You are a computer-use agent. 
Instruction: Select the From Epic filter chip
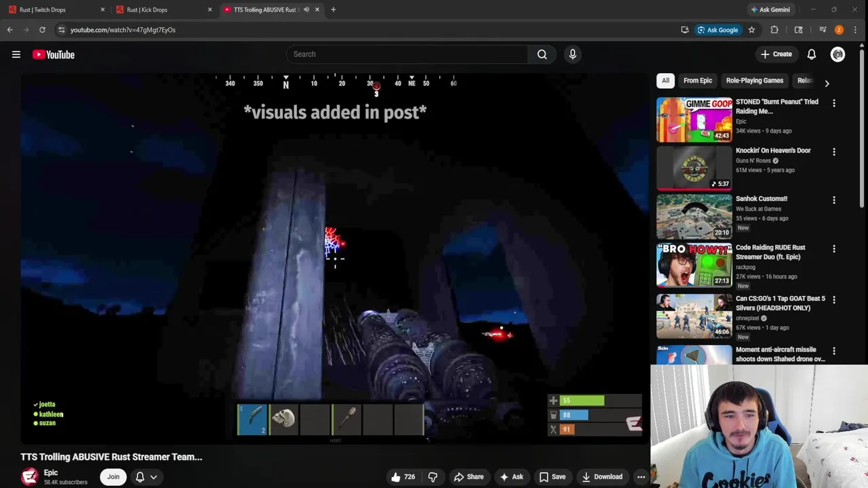698,81
